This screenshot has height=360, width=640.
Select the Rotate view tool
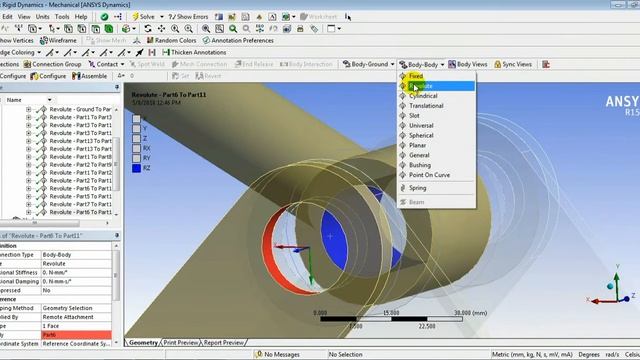click(x=148, y=29)
